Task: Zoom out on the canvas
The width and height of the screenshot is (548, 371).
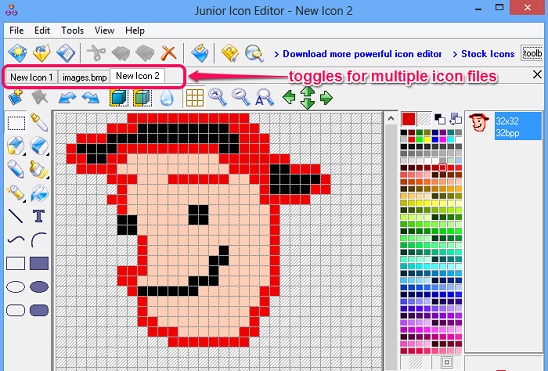Action: (x=241, y=97)
